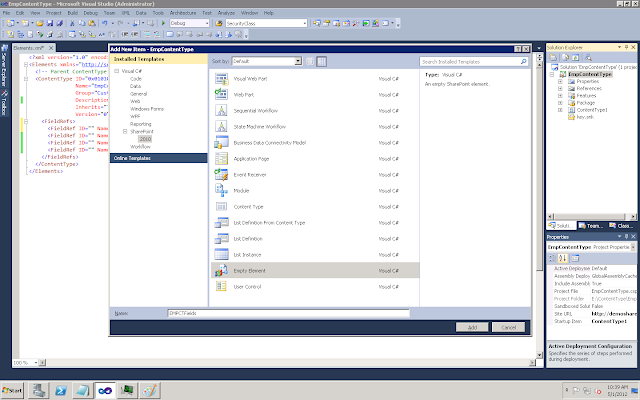Click the Name input field
The height and width of the screenshot is (400, 640).
pos(289,313)
